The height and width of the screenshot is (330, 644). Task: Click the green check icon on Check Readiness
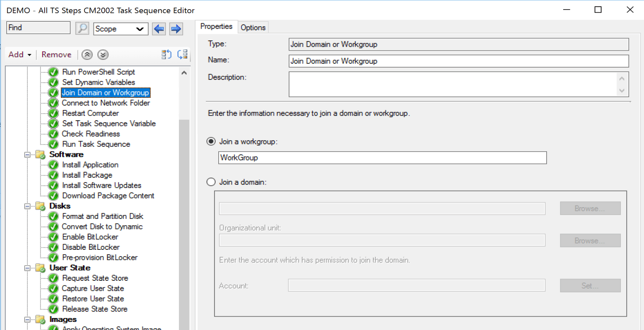53,134
